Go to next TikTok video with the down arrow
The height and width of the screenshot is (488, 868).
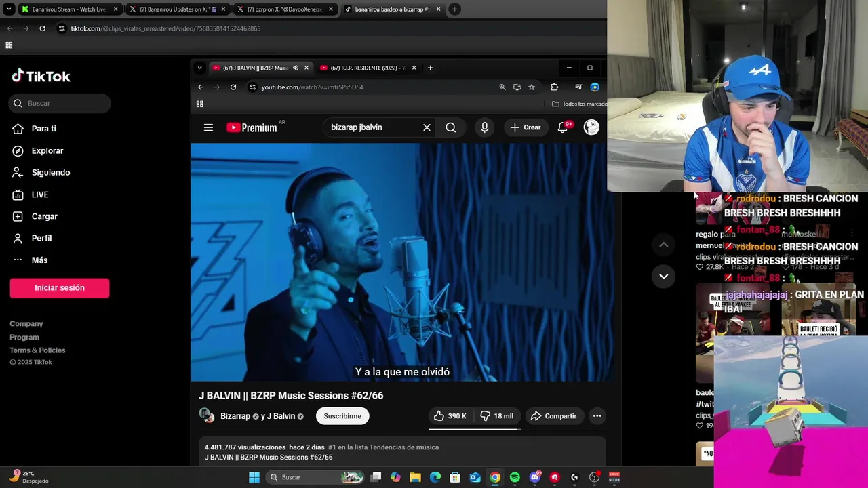pos(663,276)
